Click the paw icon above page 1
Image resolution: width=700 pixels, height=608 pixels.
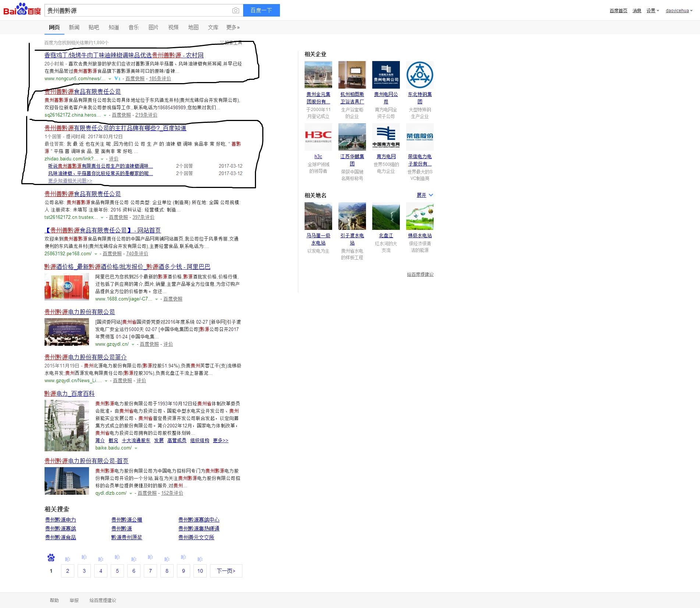51,558
